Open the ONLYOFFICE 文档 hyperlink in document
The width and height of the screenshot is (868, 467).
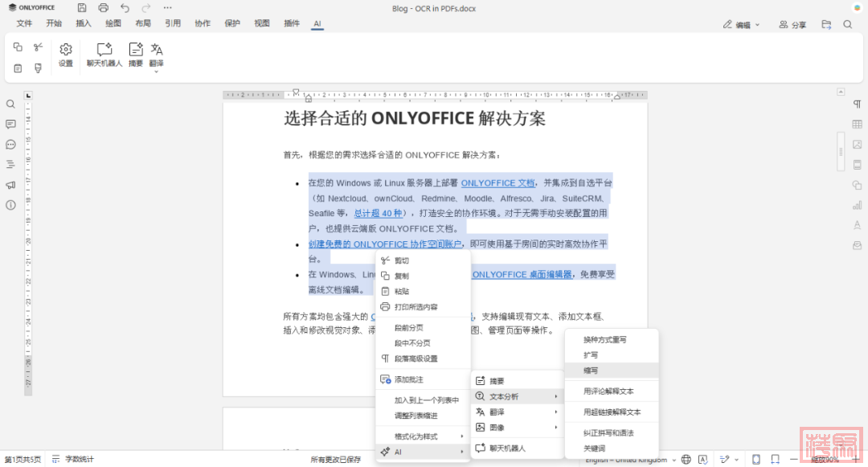click(497, 183)
